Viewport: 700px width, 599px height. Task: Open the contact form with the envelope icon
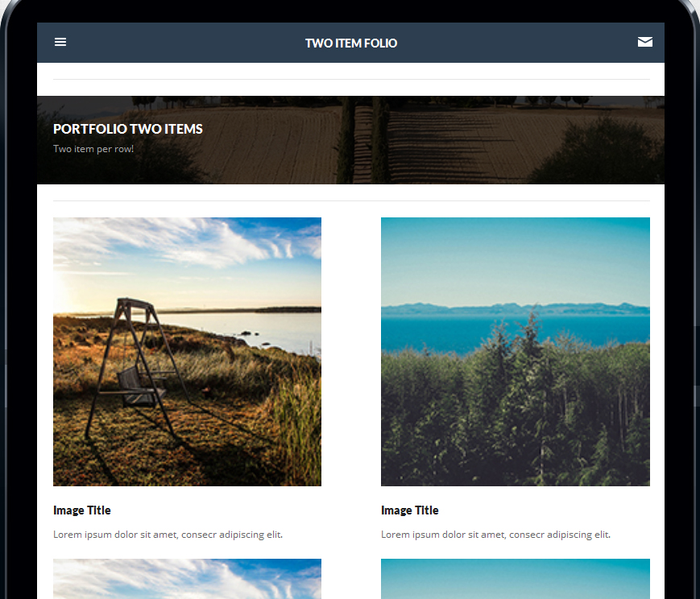pos(645,41)
